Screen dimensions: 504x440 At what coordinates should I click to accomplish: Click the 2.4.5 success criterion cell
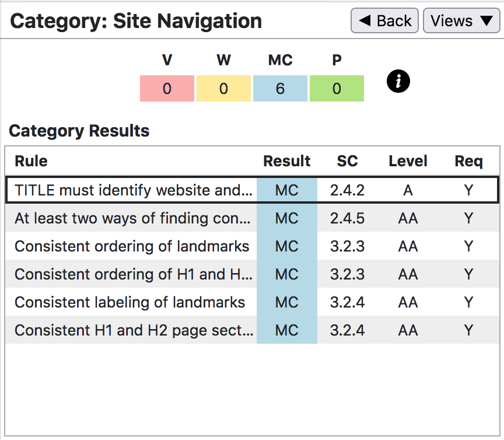pyautogui.click(x=347, y=218)
